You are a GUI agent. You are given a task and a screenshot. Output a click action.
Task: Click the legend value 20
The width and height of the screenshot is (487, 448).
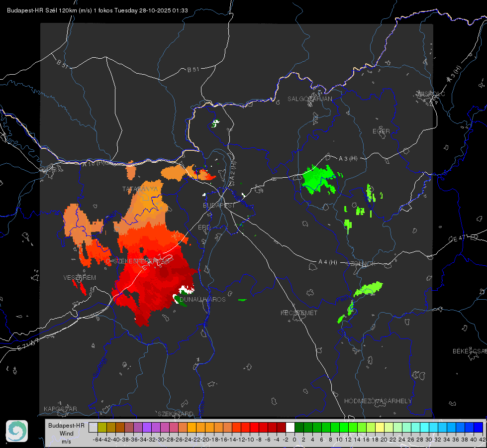(x=384, y=440)
